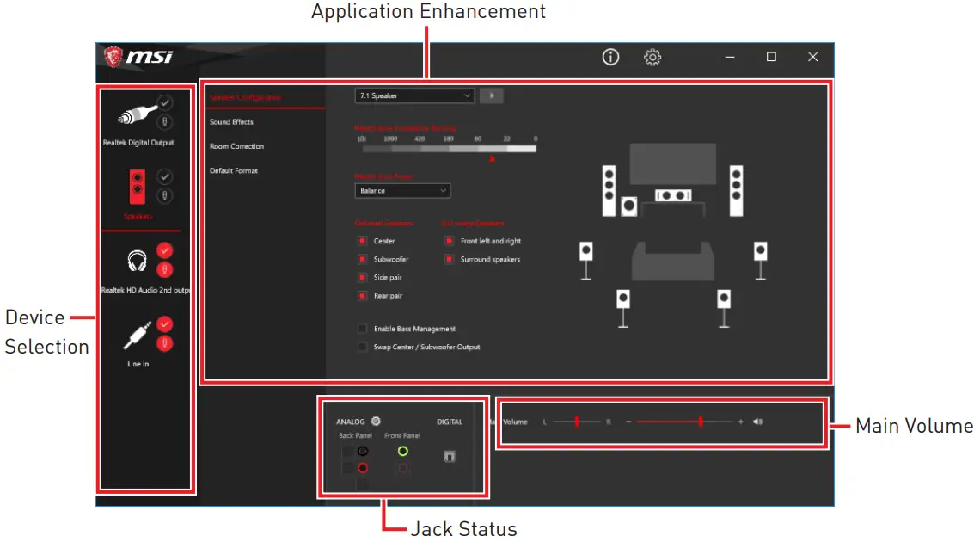980x542 pixels.
Task: Open the information icon in the title bar
Action: [610, 57]
